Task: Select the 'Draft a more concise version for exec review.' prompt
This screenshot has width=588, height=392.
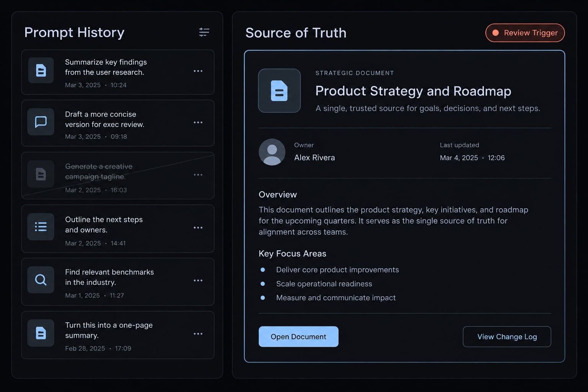Action: pos(118,123)
